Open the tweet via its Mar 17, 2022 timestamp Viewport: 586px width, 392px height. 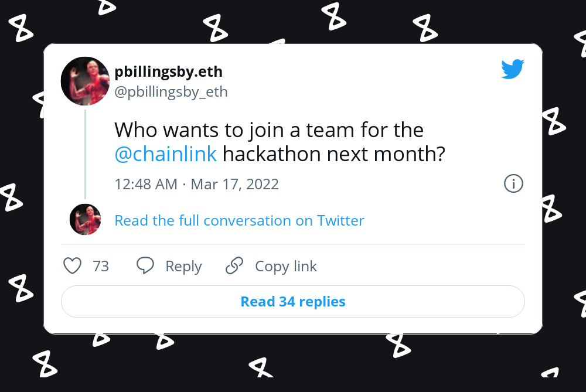(234, 183)
